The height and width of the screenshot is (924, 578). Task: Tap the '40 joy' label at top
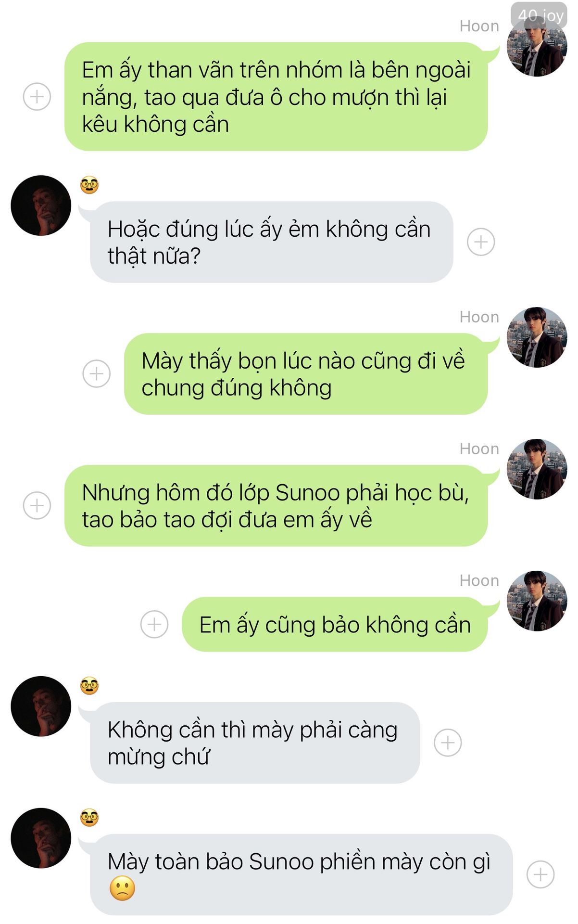[540, 15]
